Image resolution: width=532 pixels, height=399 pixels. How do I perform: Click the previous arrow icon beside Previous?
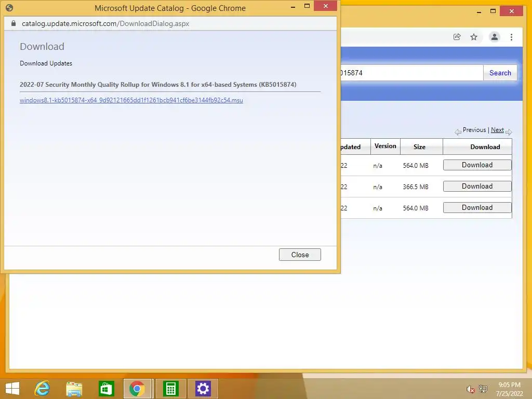tap(458, 132)
